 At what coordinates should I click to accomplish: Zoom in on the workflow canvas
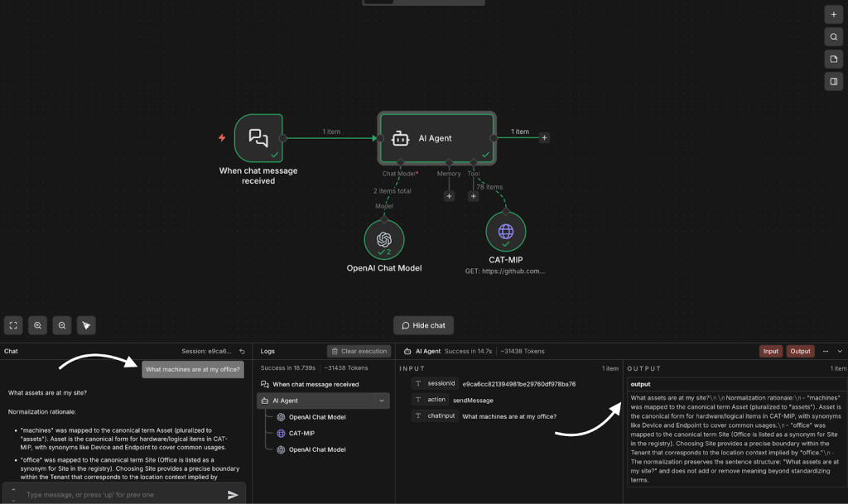[37, 325]
